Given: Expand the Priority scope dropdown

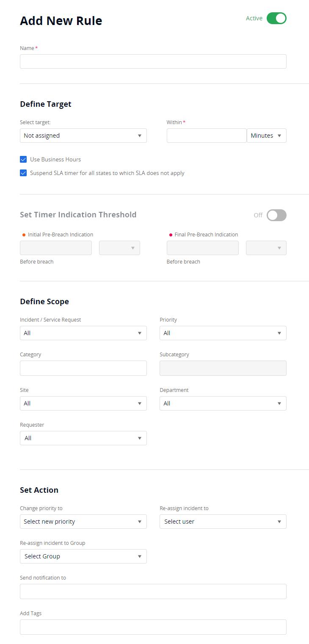Looking at the screenshot, I should click(223, 333).
